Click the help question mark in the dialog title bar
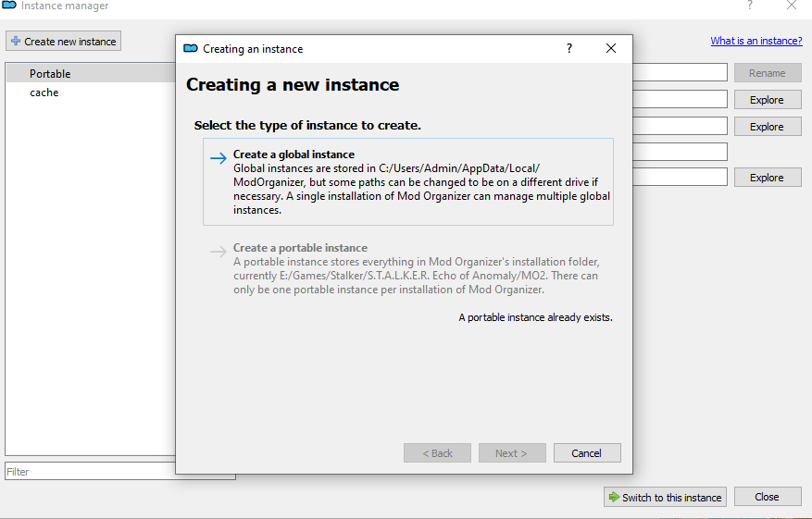 click(569, 49)
